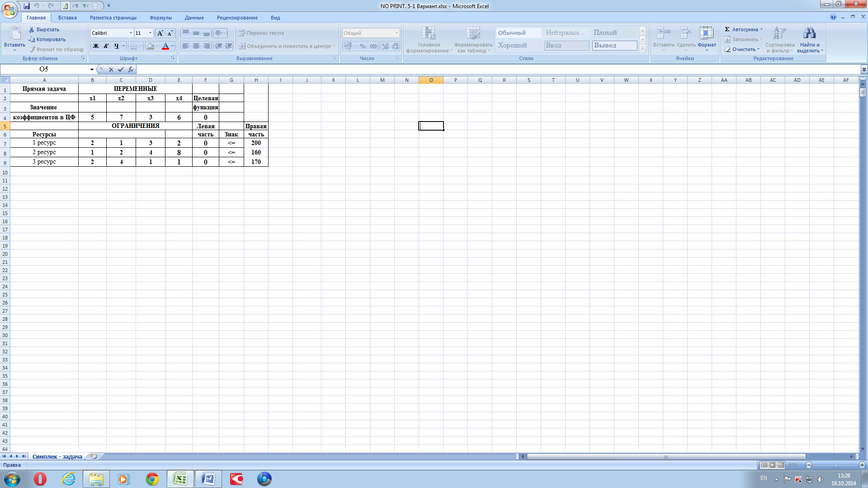Click the Format Painter brush icon
The height and width of the screenshot is (488, 868).
(x=32, y=49)
